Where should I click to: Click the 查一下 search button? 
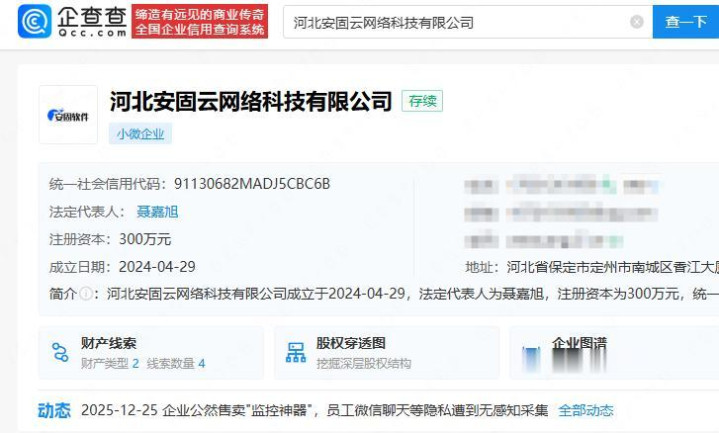[686, 22]
